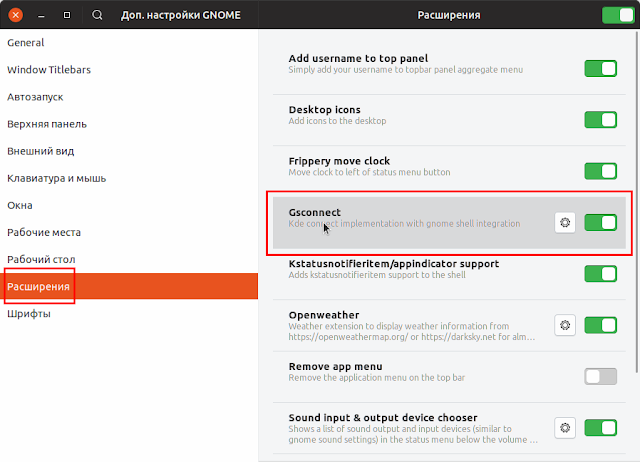Minimize the GNOME Tweaks window
Image resolution: width=640 pixels, height=462 pixels.
click(41, 15)
